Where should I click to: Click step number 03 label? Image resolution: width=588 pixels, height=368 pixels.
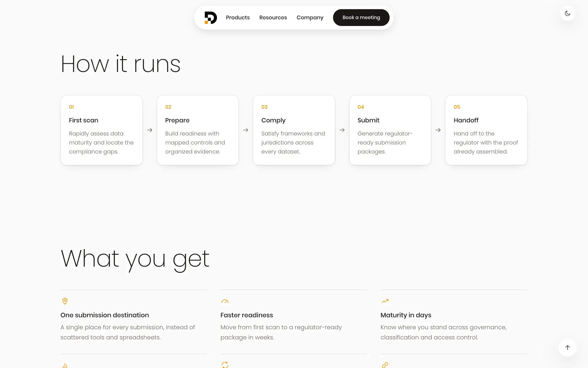(264, 107)
